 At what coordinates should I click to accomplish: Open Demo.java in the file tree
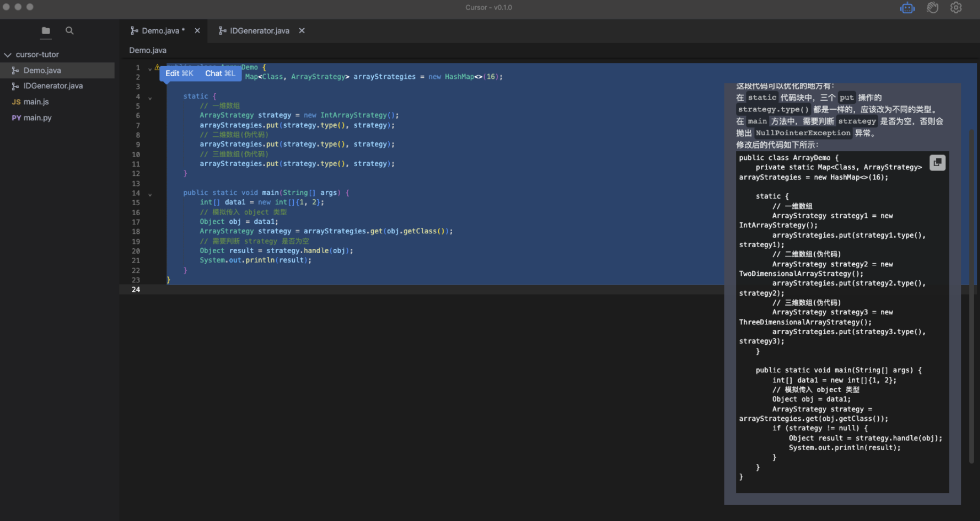click(x=57, y=70)
